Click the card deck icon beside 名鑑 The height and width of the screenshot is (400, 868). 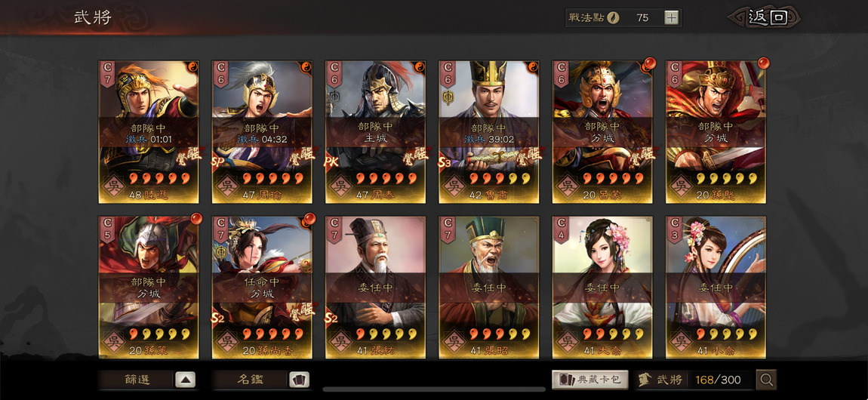click(x=299, y=380)
